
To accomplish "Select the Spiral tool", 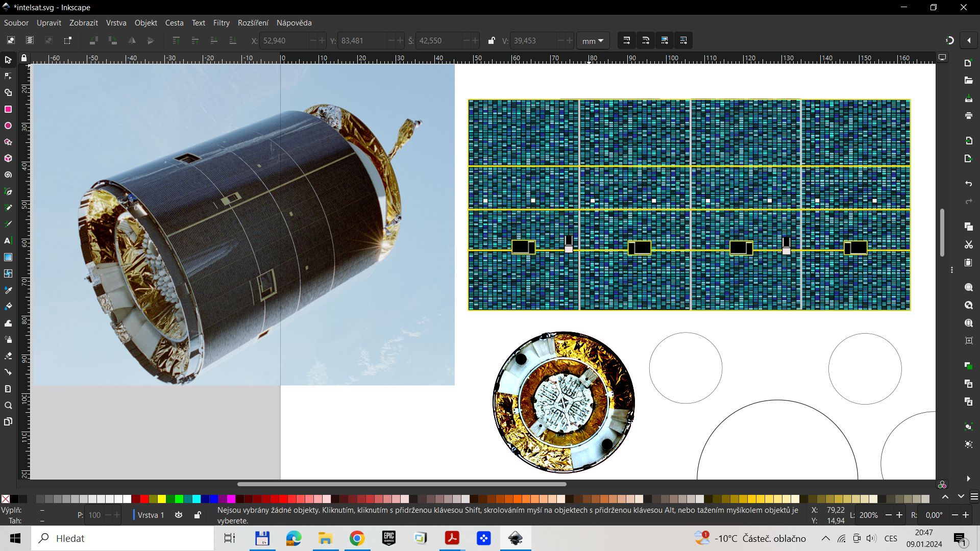I will pyautogui.click(x=8, y=175).
